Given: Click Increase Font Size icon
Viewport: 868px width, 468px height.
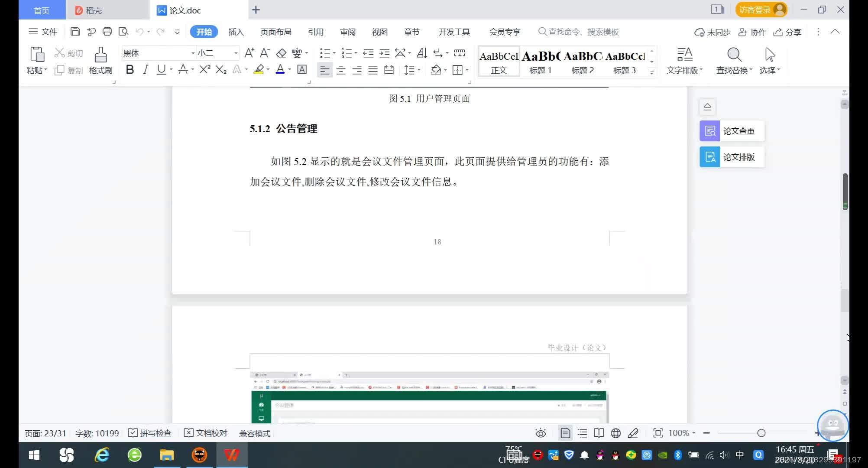Looking at the screenshot, I should pyautogui.click(x=249, y=53).
